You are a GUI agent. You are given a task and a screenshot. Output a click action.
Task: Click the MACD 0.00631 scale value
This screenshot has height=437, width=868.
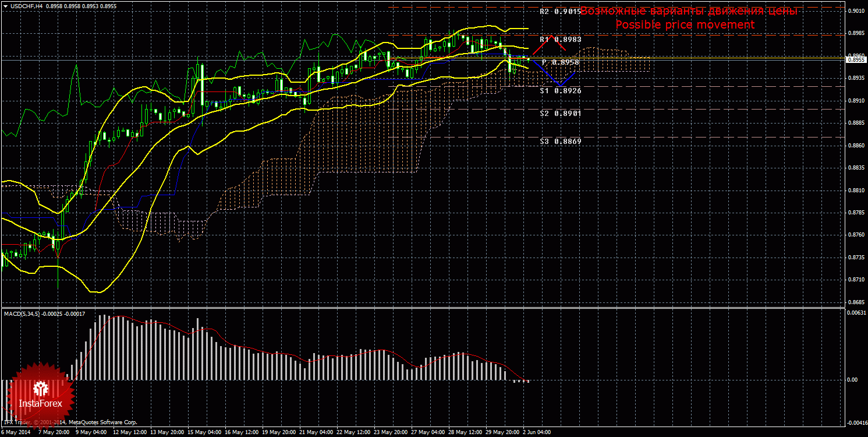pos(856,313)
